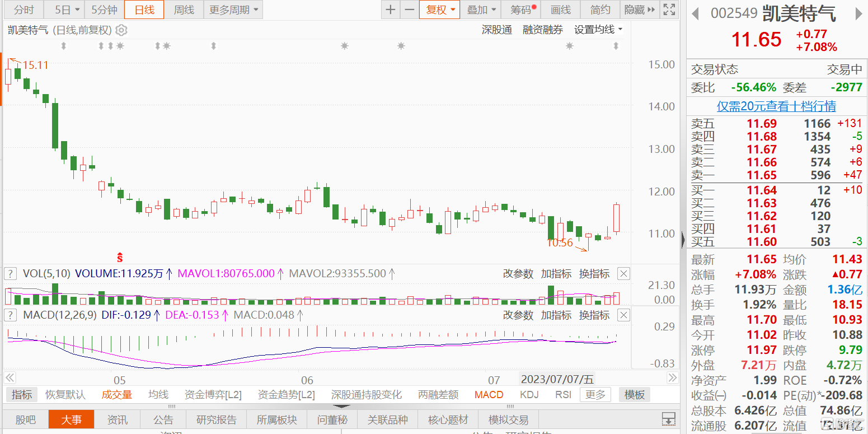Image resolution: width=868 pixels, height=434 pixels.
Task: Activate 画线 drawing tools
Action: pos(560,10)
